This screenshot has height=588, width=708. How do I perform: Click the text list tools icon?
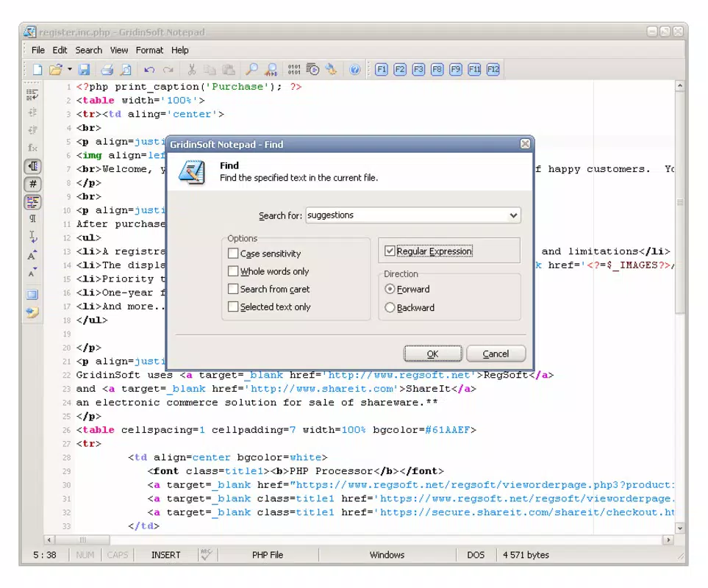312,69
